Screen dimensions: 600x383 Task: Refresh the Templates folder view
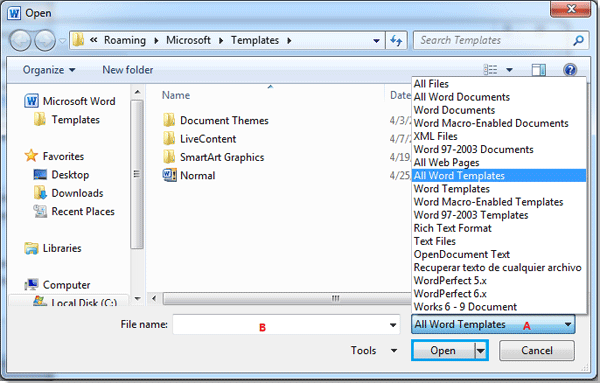[x=396, y=40]
